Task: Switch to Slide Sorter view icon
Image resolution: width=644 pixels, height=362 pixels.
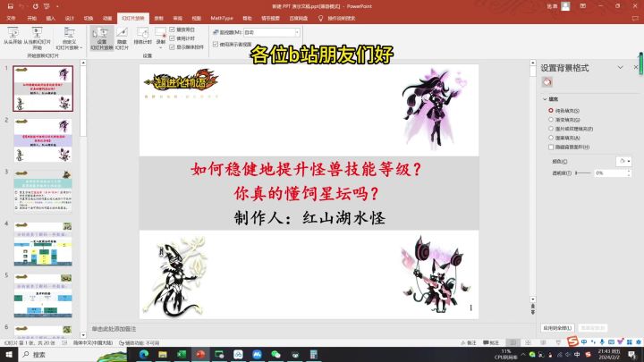Action: [x=529, y=342]
